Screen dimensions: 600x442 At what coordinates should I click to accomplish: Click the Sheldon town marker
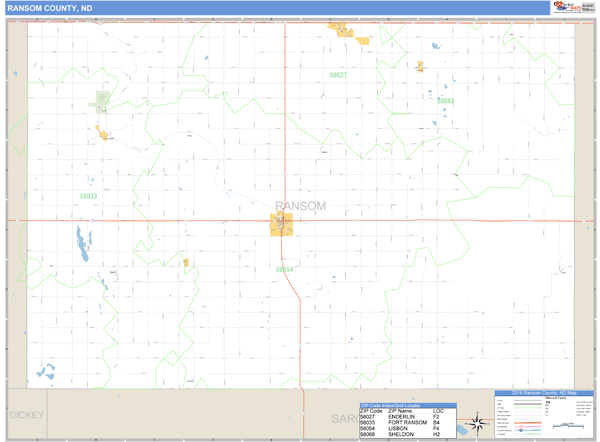coord(421,66)
